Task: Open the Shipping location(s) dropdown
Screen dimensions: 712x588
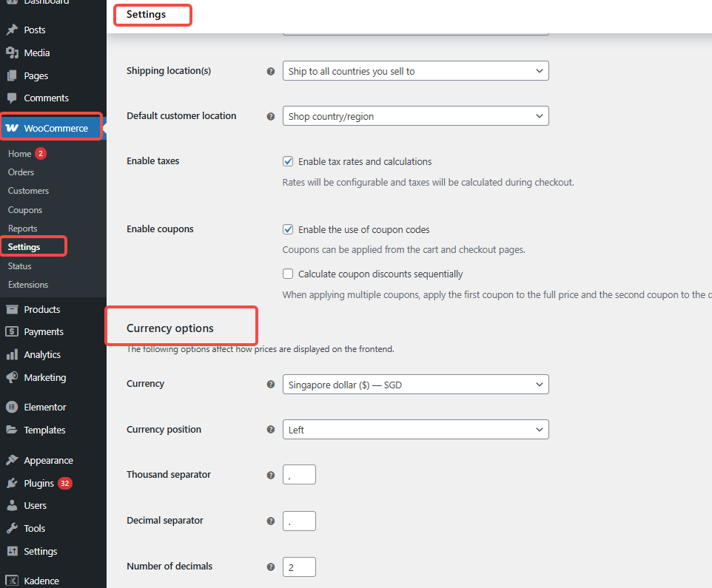Action: click(x=415, y=72)
